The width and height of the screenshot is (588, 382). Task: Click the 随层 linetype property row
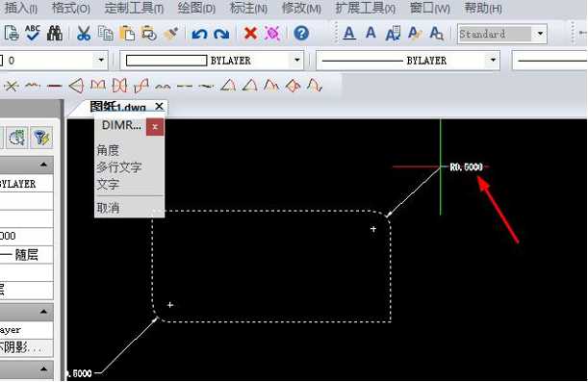26,255
